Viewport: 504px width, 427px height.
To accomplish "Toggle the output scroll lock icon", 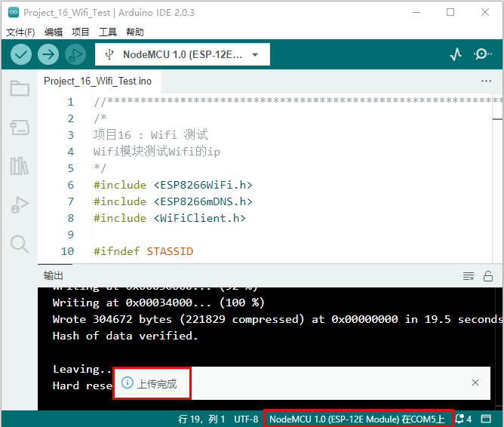I will 488,276.
